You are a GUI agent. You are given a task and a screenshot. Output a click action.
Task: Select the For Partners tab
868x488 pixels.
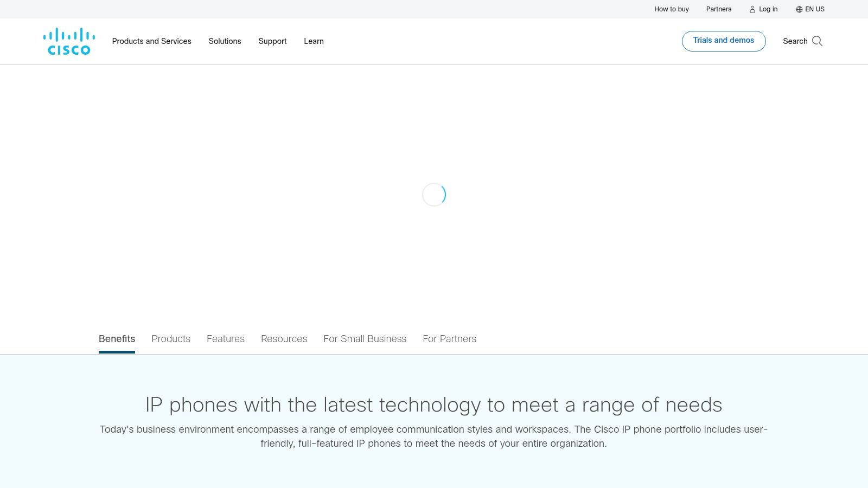[450, 339]
